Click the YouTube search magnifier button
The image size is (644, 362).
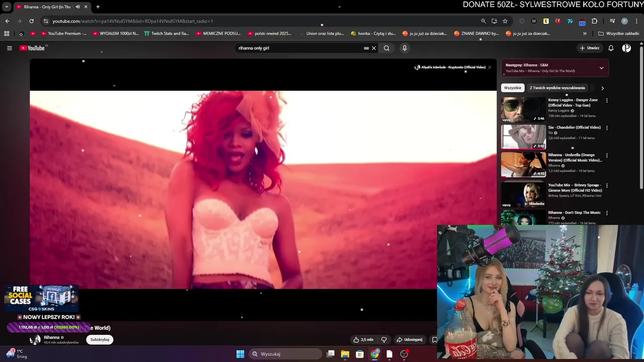[386, 48]
